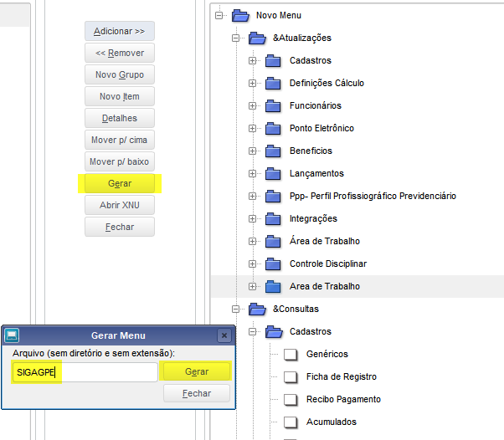This screenshot has width=504, height=440.
Task: Focus the Arquivo filename field containing SIGAGPE
Action: tap(85, 372)
